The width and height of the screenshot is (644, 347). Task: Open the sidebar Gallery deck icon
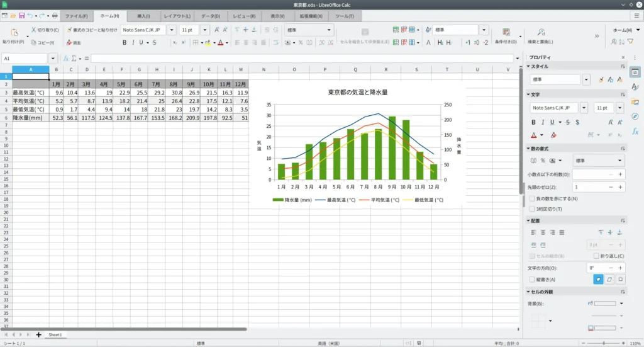coord(635,101)
